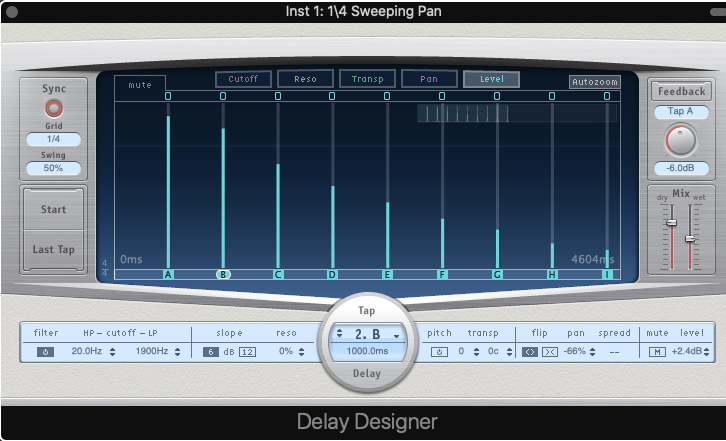The height and width of the screenshot is (441, 726).
Task: Switch to the Pan view tab
Action: coord(429,79)
